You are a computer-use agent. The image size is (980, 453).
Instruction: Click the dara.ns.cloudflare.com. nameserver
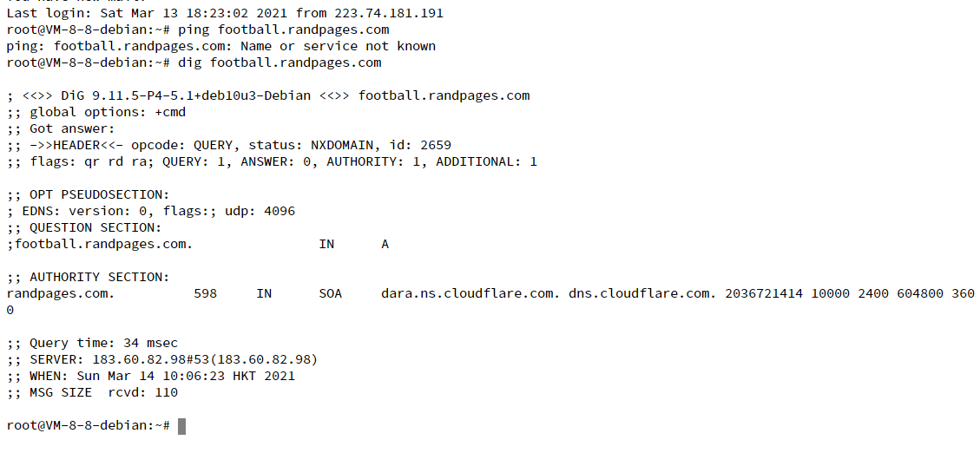(x=470, y=293)
